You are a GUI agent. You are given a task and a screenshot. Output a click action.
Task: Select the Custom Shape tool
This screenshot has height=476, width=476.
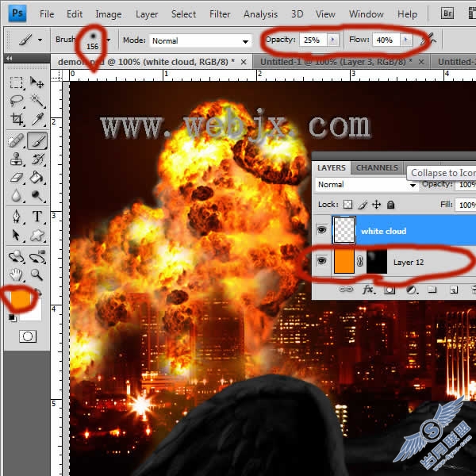tap(37, 236)
